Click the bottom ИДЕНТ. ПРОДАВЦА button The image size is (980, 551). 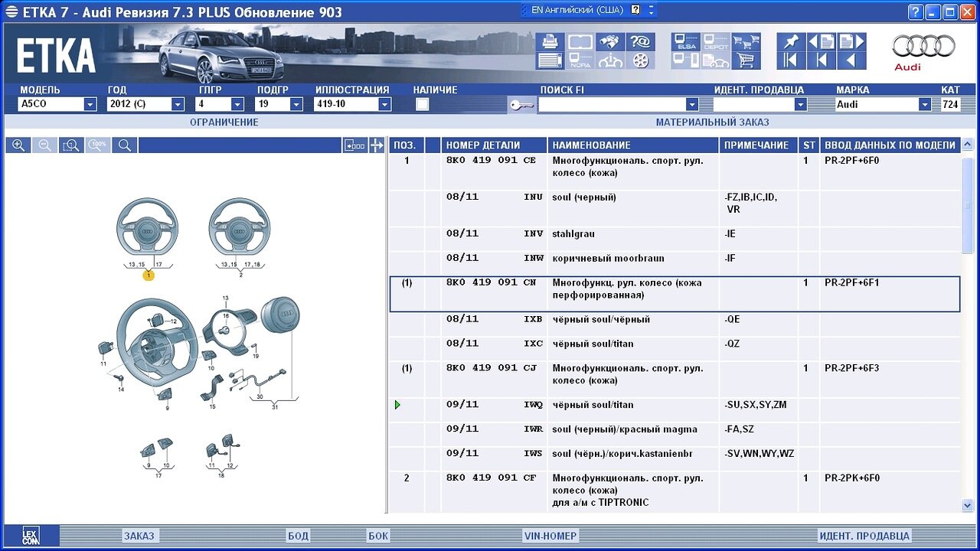point(864,536)
